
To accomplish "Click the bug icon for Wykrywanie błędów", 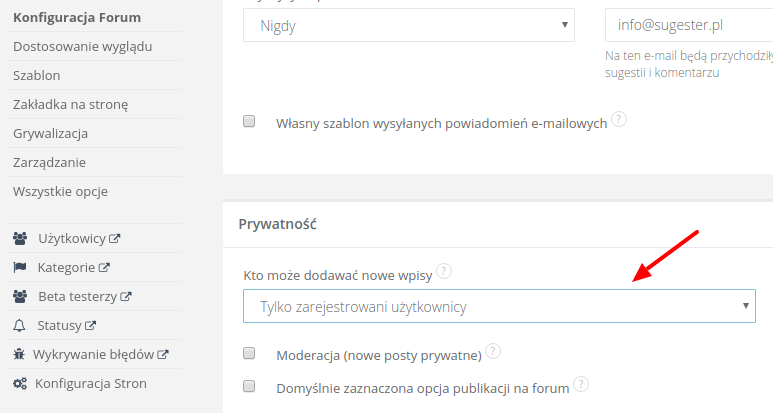I will (x=20, y=354).
